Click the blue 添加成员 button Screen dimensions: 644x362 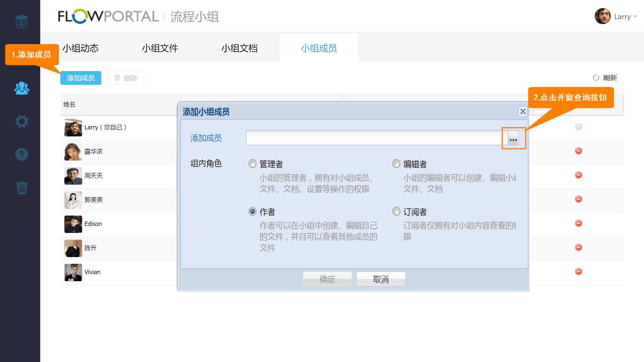pos(80,78)
